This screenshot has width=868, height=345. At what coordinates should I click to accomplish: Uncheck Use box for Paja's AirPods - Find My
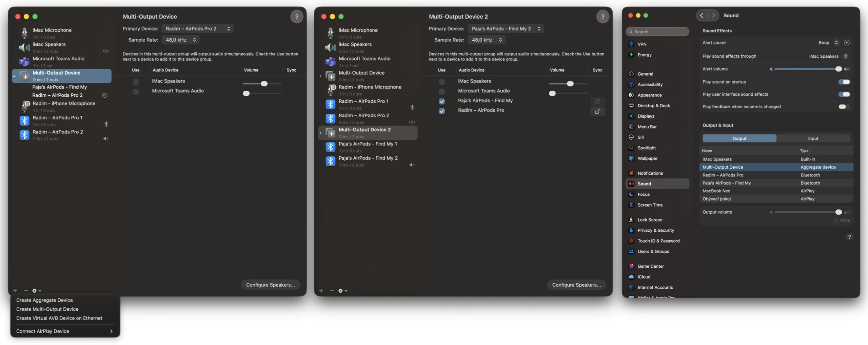[x=442, y=101]
